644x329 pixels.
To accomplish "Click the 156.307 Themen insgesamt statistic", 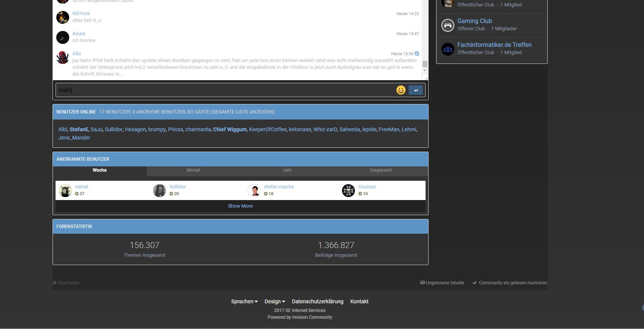I will pyautogui.click(x=144, y=249).
